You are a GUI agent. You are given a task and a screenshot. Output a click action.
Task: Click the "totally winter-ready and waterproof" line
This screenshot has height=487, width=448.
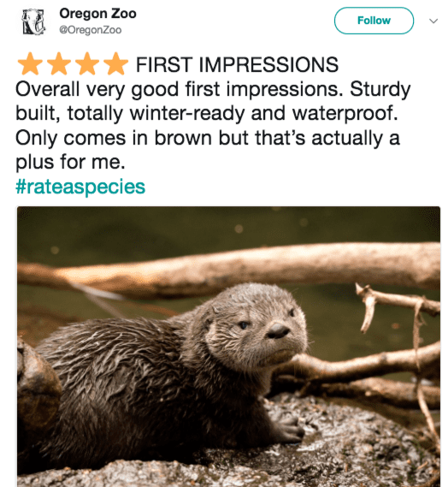pos(233,113)
